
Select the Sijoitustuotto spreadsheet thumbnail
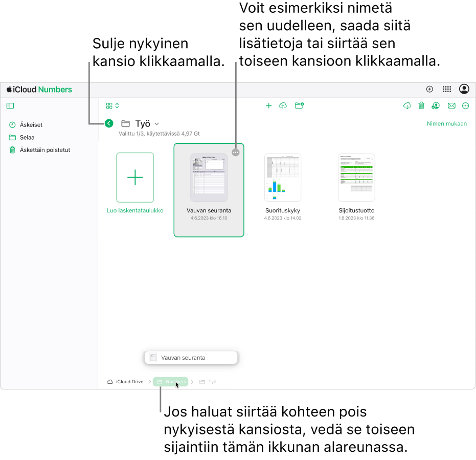point(356,178)
